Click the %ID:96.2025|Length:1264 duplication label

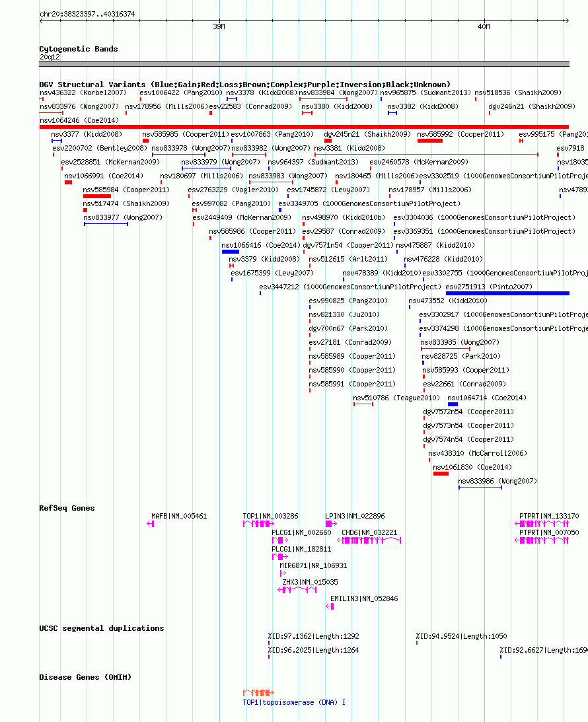pyautogui.click(x=314, y=650)
